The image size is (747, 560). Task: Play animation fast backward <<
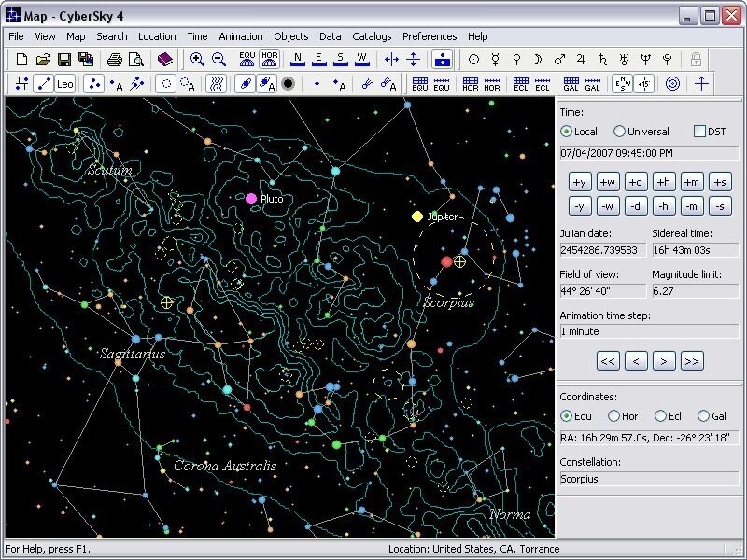pyautogui.click(x=608, y=361)
